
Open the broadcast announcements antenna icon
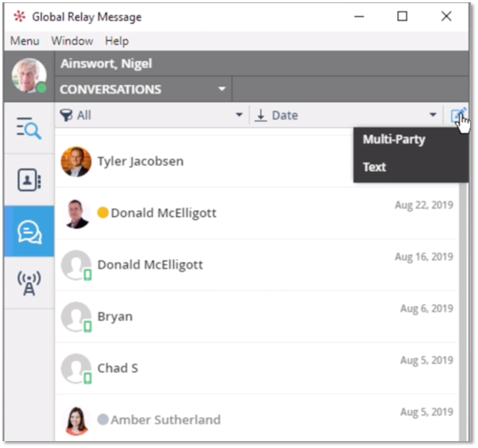[29, 283]
